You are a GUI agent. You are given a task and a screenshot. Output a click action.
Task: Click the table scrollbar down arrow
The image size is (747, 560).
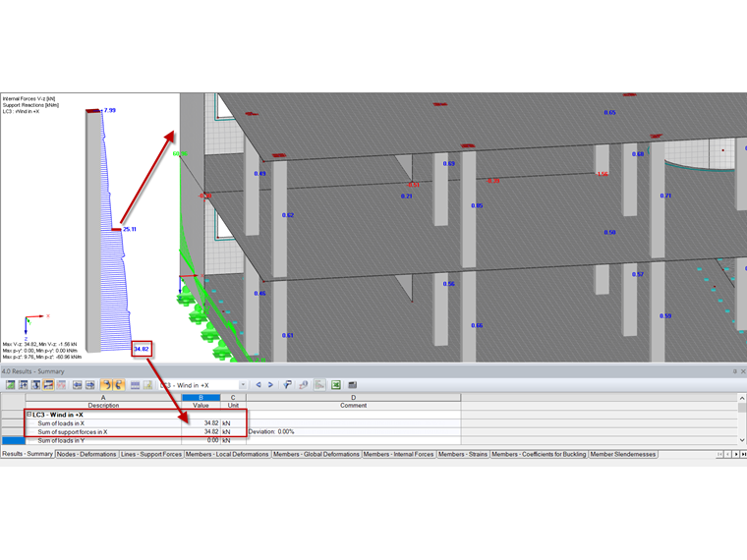(742, 440)
